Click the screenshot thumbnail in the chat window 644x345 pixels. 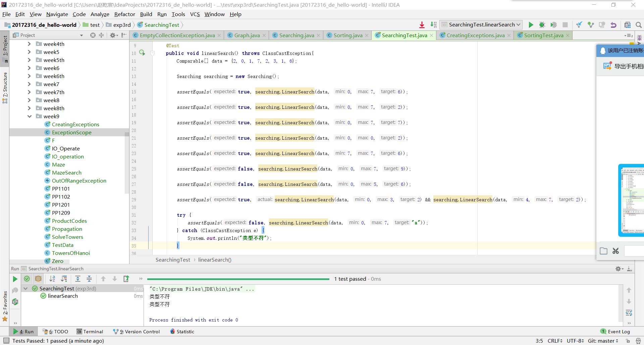tap(631, 200)
